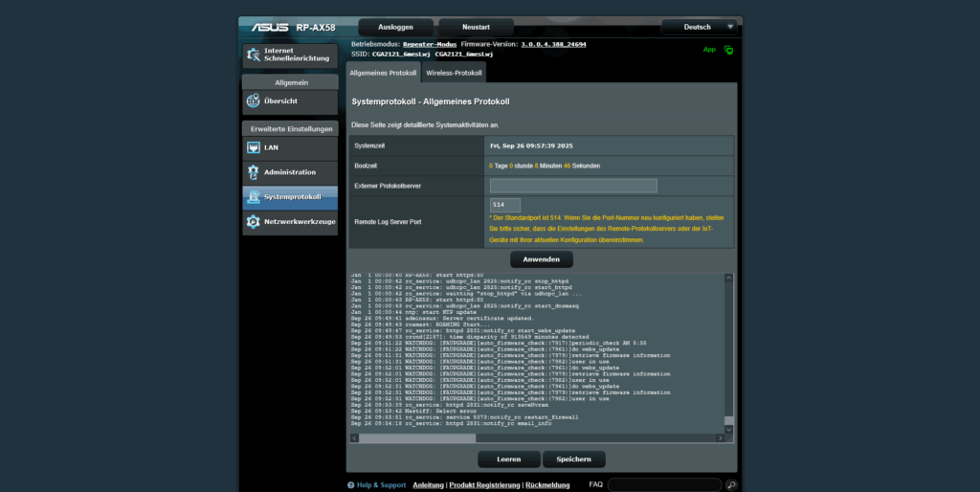Click the Externer Protokollserver input field
The width and height of the screenshot is (980, 492).
[573, 186]
